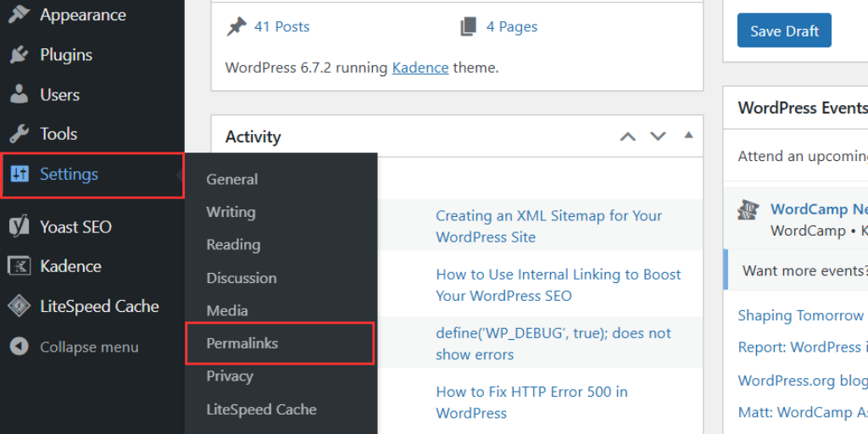Open 'How to Use Internal Linking' post link

tap(558, 285)
